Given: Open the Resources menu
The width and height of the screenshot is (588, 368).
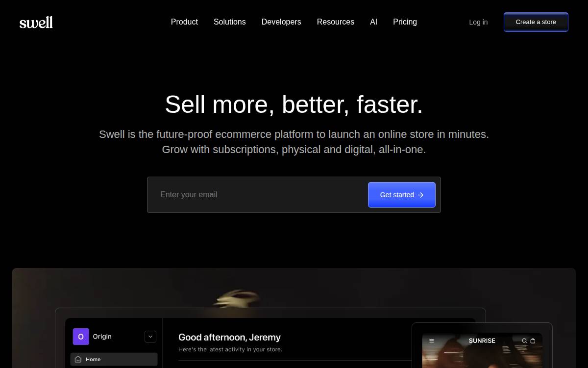Looking at the screenshot, I should coord(336,22).
